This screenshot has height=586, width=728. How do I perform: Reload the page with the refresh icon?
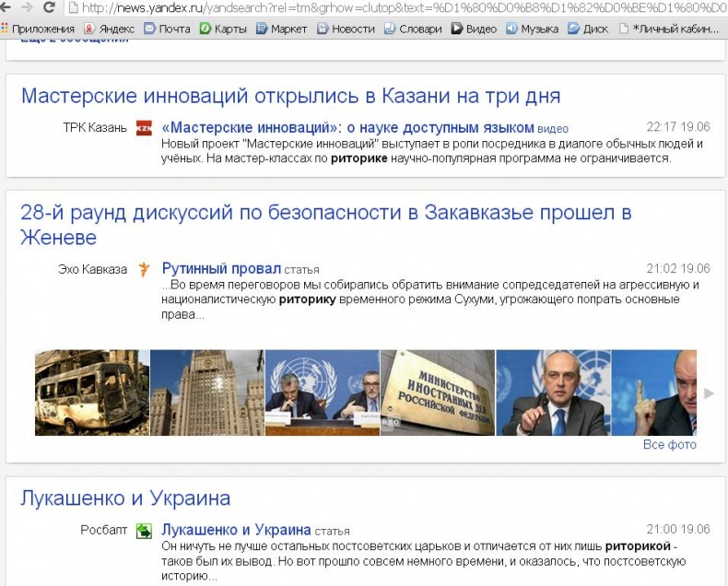tap(49, 7)
